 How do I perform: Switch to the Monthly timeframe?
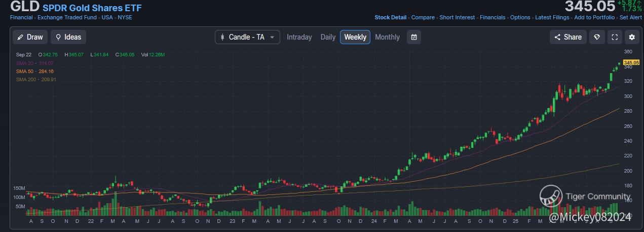coord(387,37)
